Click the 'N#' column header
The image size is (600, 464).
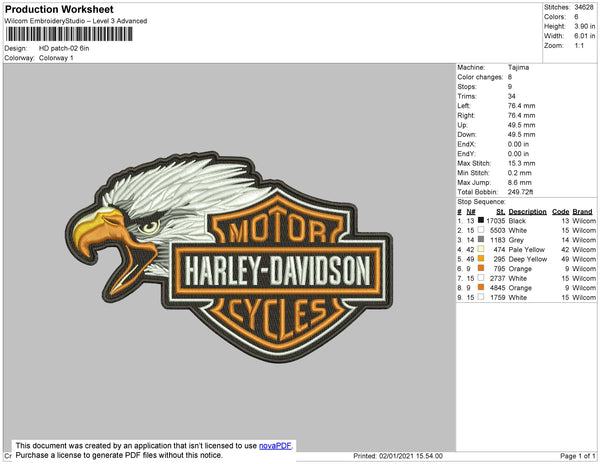coord(471,212)
